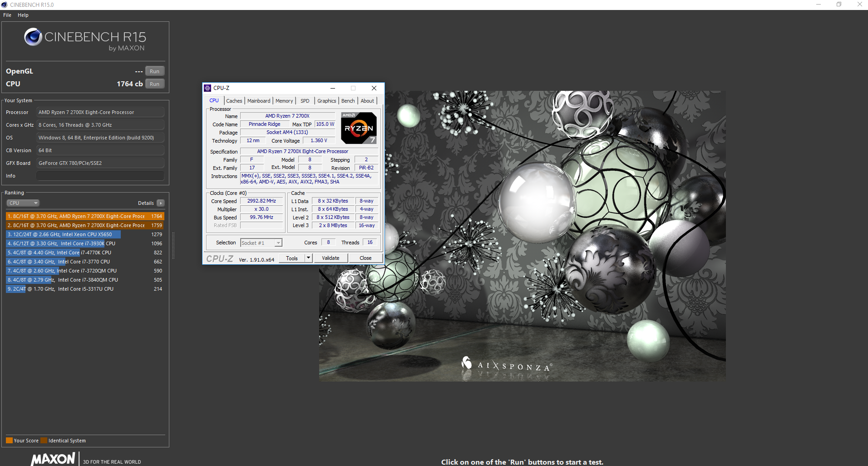Click the Package Socket AM4 (1331) field

287,132
